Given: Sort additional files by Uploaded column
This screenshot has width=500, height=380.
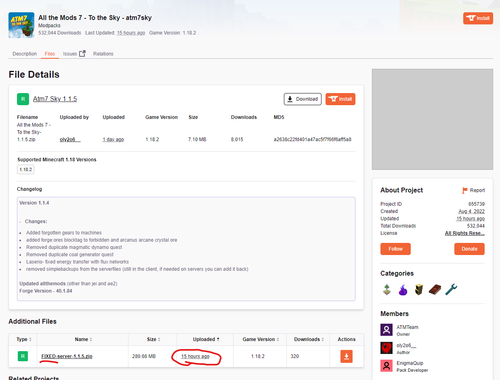Looking at the screenshot, I should coord(206,339).
